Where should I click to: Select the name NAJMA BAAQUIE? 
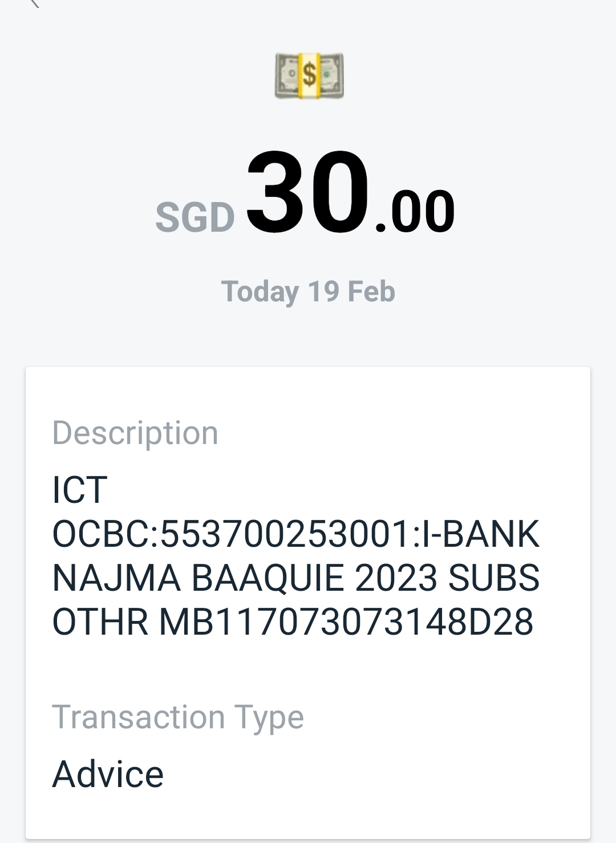click(198, 578)
